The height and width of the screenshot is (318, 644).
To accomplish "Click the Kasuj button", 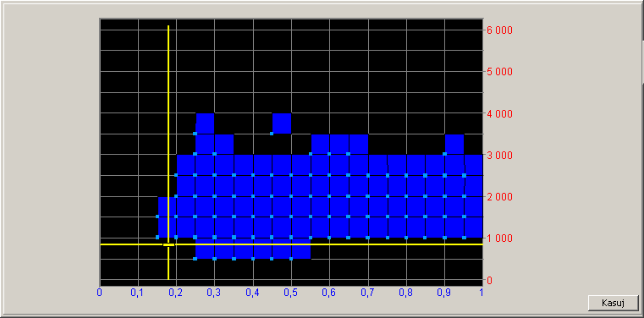I will click(x=614, y=304).
